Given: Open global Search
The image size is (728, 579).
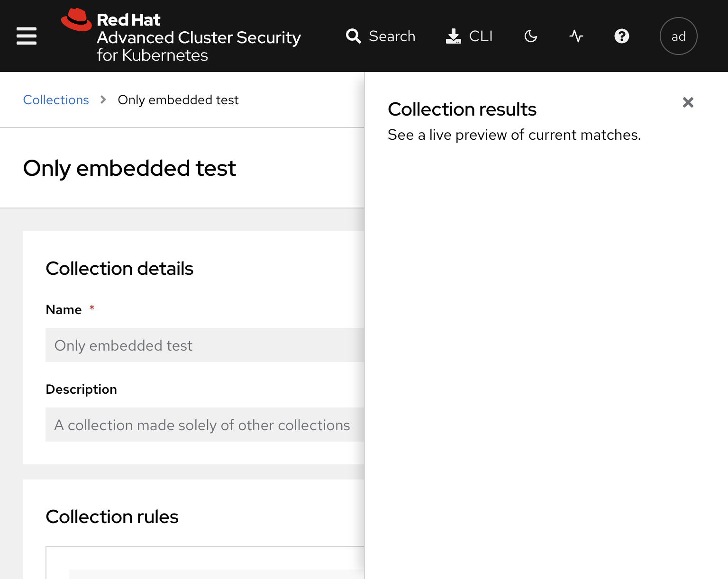Looking at the screenshot, I should click(381, 36).
